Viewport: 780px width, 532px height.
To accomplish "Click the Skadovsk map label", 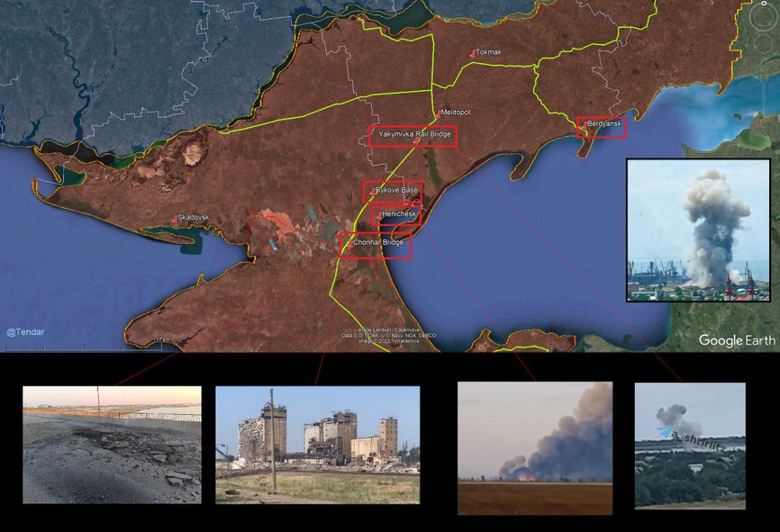I will click(x=194, y=218).
